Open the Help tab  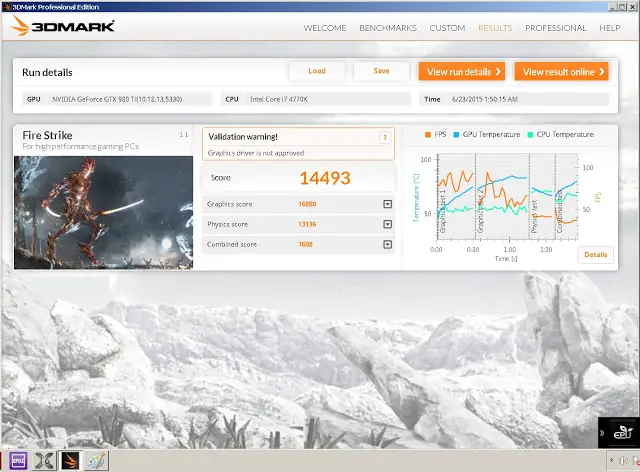[610, 28]
